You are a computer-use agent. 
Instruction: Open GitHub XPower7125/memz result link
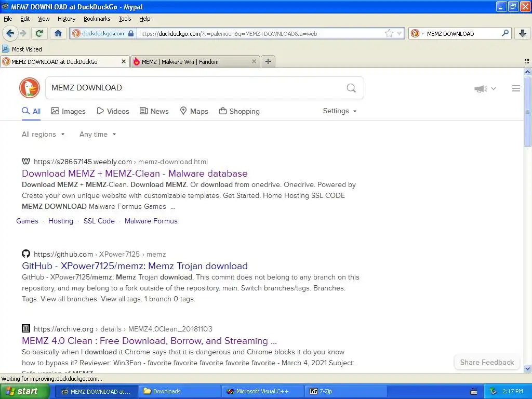click(x=135, y=266)
